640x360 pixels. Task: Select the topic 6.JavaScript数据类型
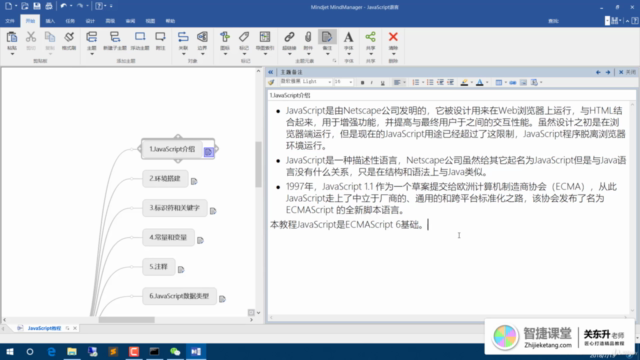(179, 296)
